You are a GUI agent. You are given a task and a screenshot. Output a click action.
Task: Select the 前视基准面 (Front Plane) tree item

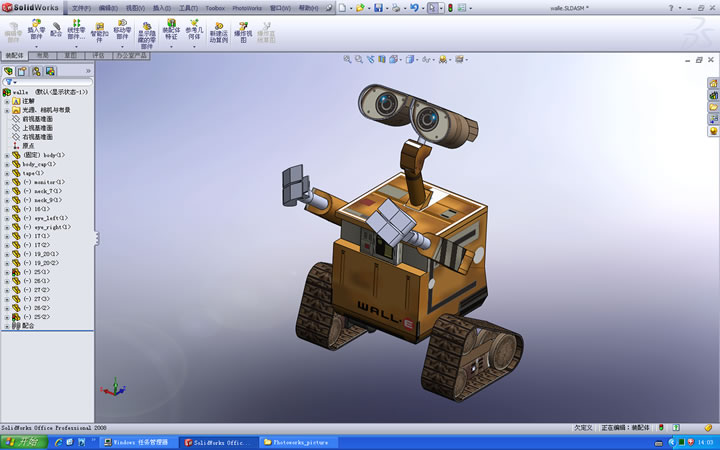(37, 119)
